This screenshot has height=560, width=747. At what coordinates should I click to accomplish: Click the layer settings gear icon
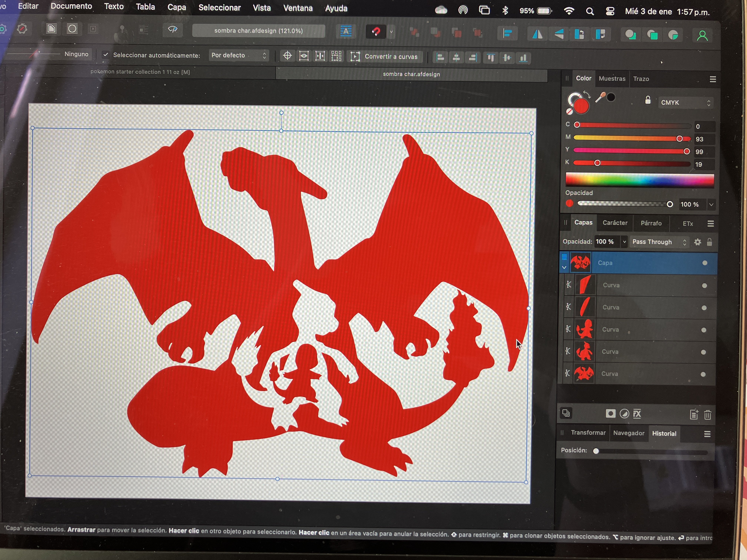(x=697, y=242)
